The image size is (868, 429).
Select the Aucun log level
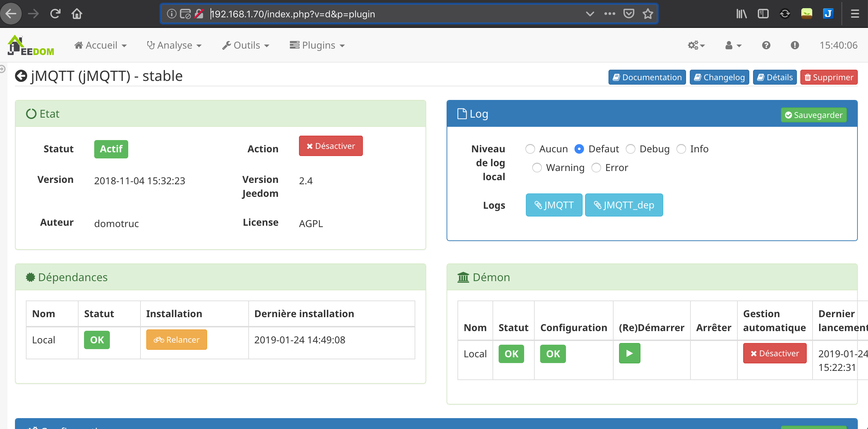(x=530, y=149)
